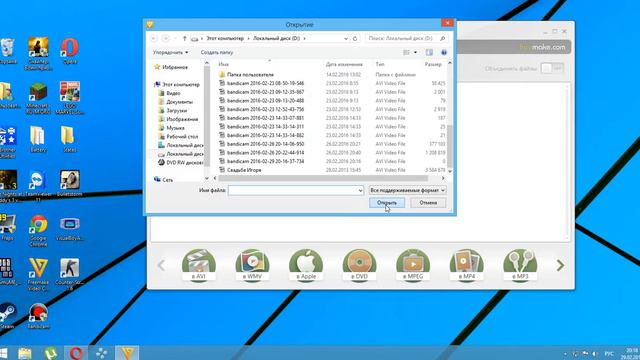The width and height of the screenshot is (640, 360).
Task: Select the Apple output format in Freemake
Action: 306,265
